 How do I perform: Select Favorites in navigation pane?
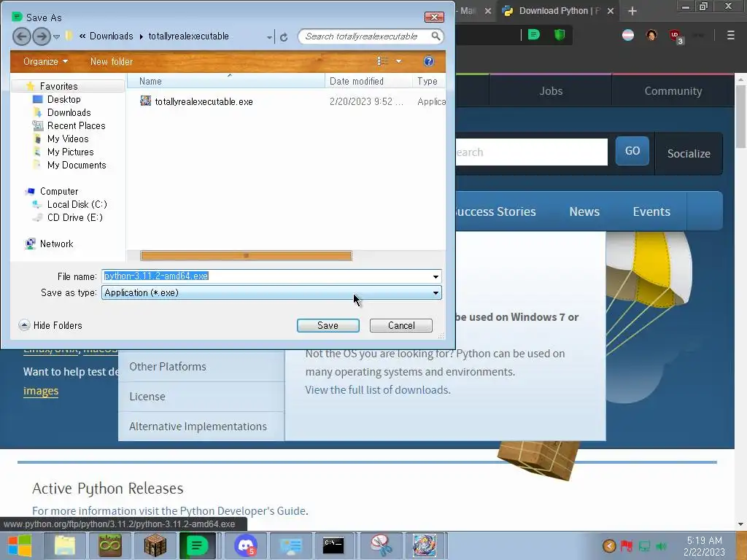pos(58,86)
